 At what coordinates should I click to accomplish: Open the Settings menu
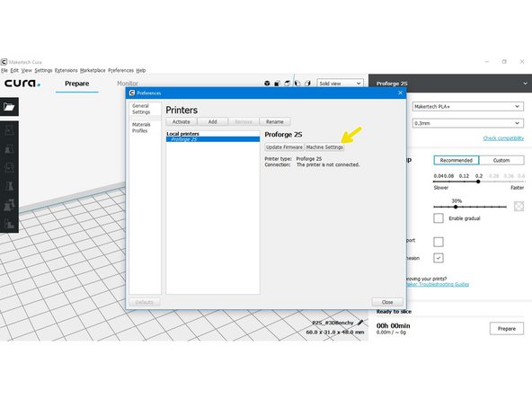(x=43, y=71)
